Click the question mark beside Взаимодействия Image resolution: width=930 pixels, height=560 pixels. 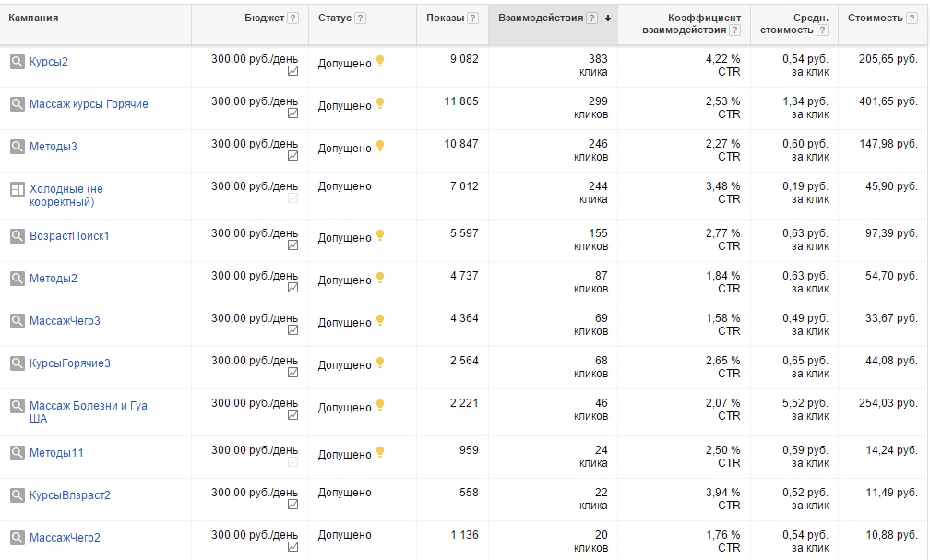592,18
